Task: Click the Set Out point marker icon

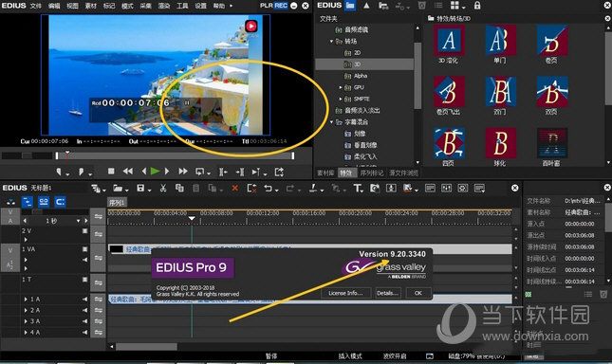Action: (x=82, y=172)
